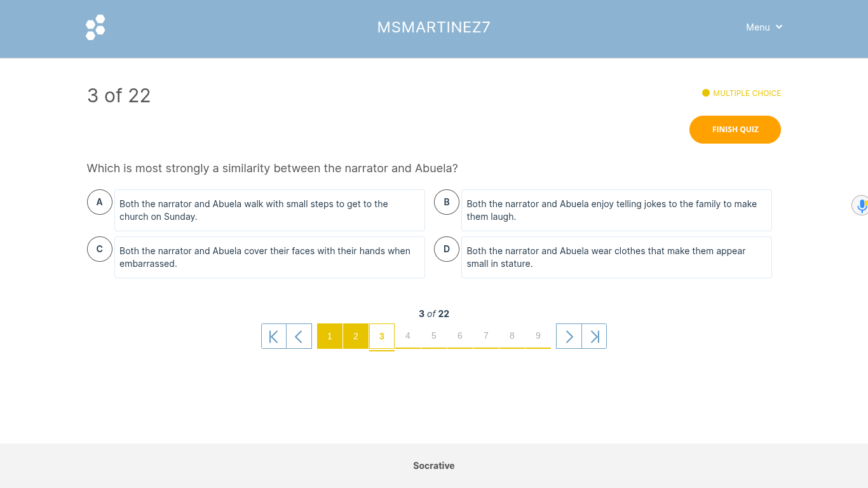The height and width of the screenshot is (488, 868).
Task: Open question 9 in pagination
Action: [538, 336]
